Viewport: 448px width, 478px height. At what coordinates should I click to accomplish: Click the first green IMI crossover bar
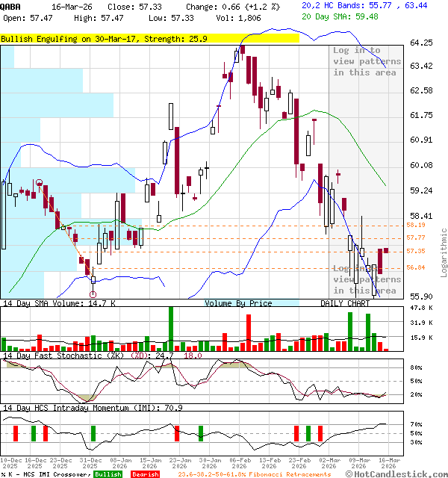coord(15,433)
